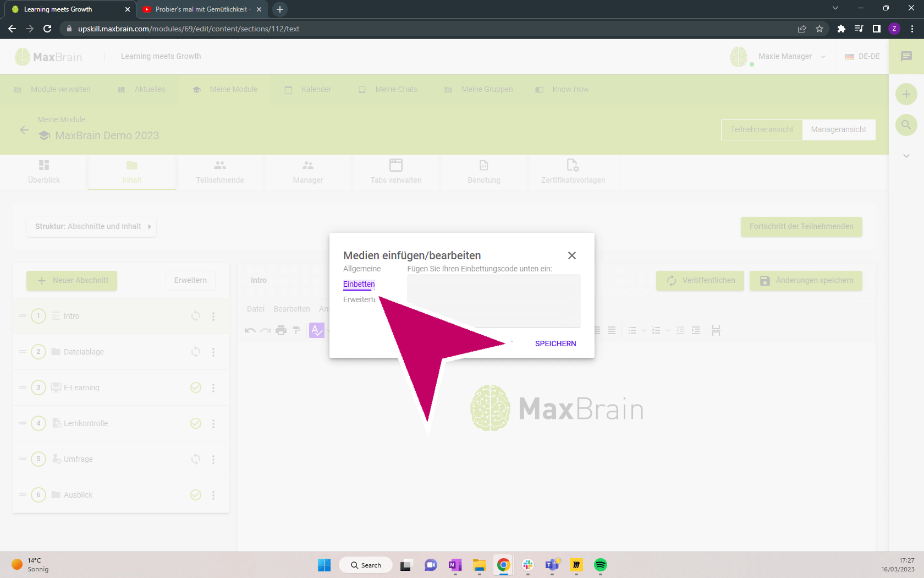The image size is (924, 578).
Task: Open the three-dot menu for Dateiablage
Action: (x=213, y=352)
